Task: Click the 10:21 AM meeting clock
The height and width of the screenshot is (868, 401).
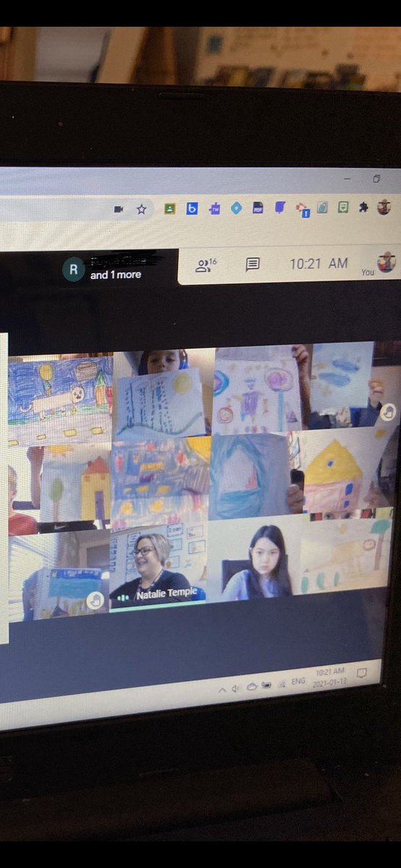Action: [x=319, y=264]
